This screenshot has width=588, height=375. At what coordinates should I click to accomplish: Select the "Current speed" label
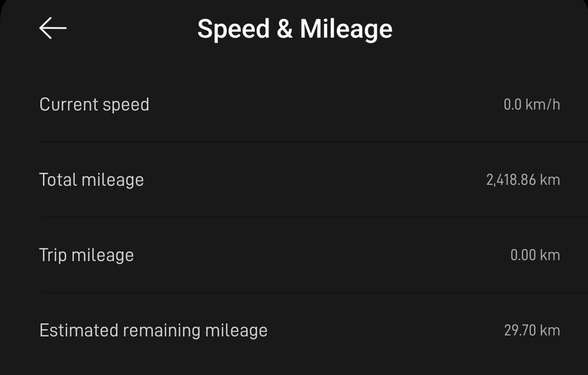(94, 105)
